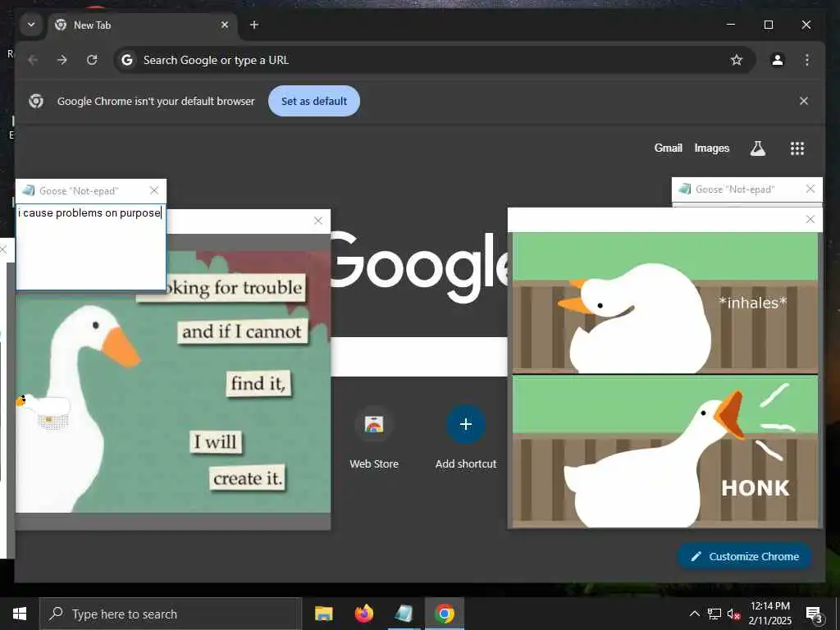Click the Google G icon in address bar
Image resolution: width=840 pixels, height=630 pixels.
[127, 60]
